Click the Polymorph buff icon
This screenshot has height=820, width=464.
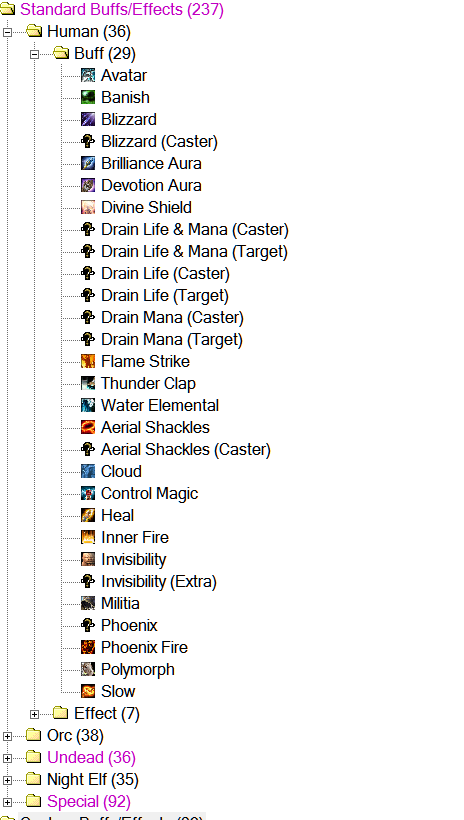[x=88, y=669]
